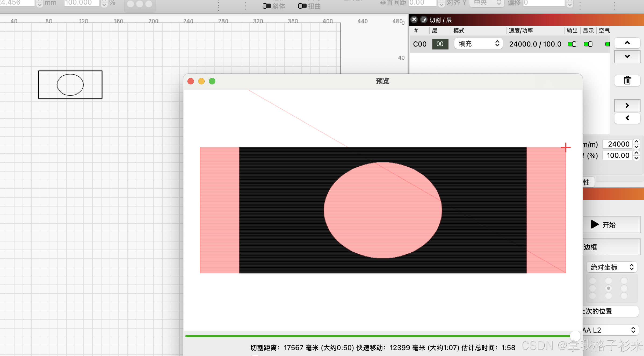
Task: Toggle the distort (扭曲) switch
Action: pos(302,6)
